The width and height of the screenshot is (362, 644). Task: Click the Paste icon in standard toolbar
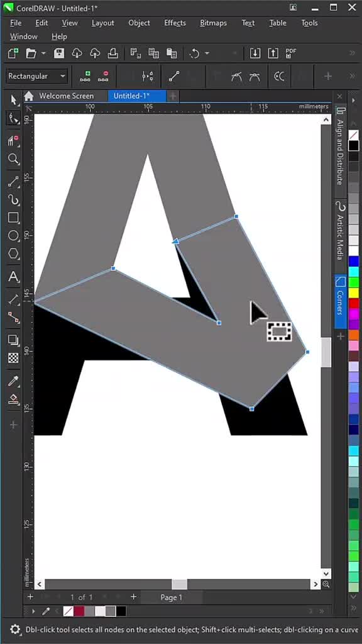[172, 53]
